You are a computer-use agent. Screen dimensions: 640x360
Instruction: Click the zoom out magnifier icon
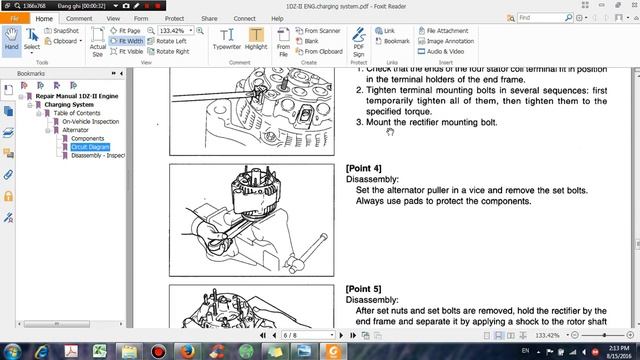pos(151,31)
